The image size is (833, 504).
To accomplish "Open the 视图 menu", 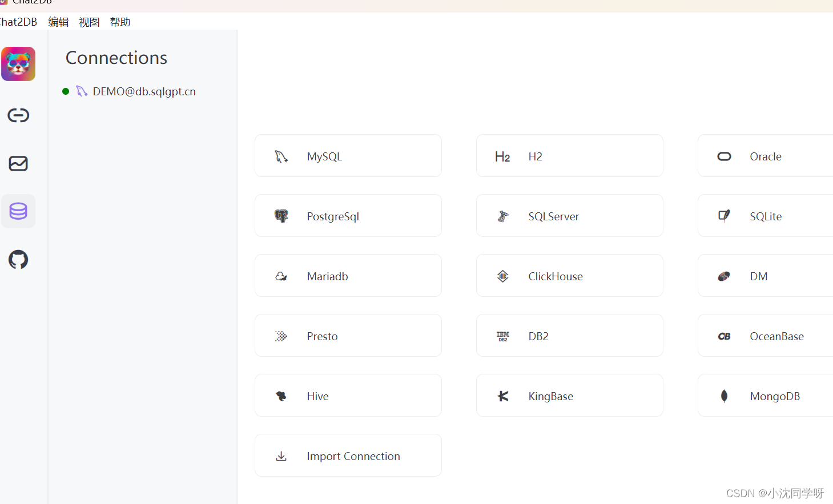I will point(89,22).
